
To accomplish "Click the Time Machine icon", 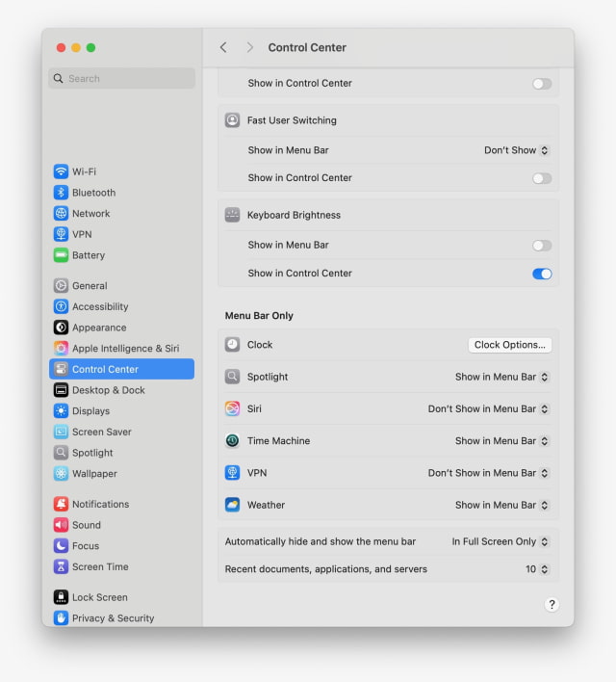I will [232, 440].
